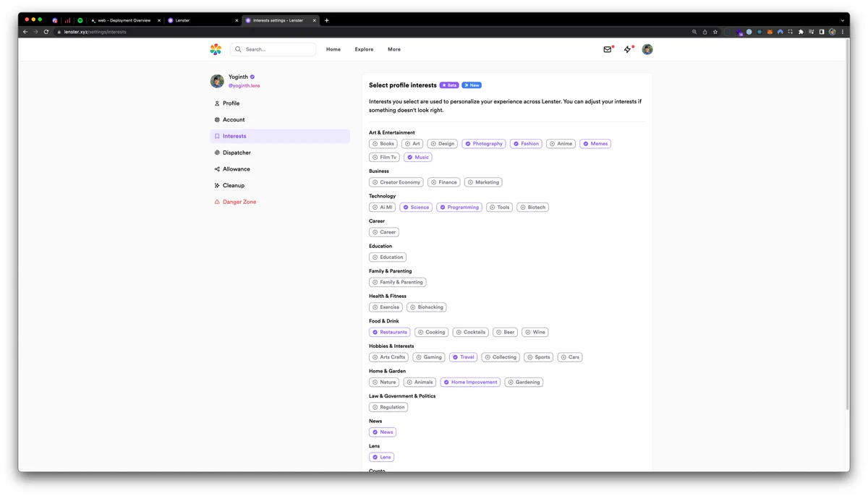Add the Cocktails interest
Screen dimensions: 868x496
[x=471, y=333]
